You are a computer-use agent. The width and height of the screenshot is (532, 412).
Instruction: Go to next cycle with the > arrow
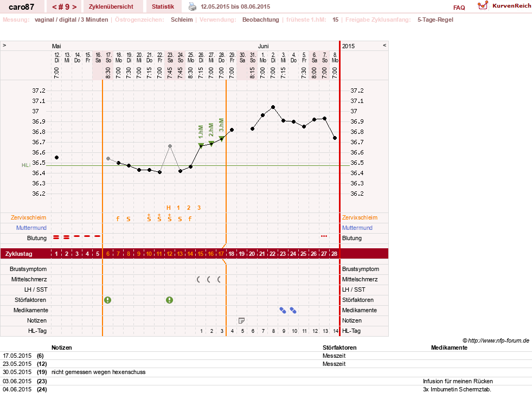74,7
